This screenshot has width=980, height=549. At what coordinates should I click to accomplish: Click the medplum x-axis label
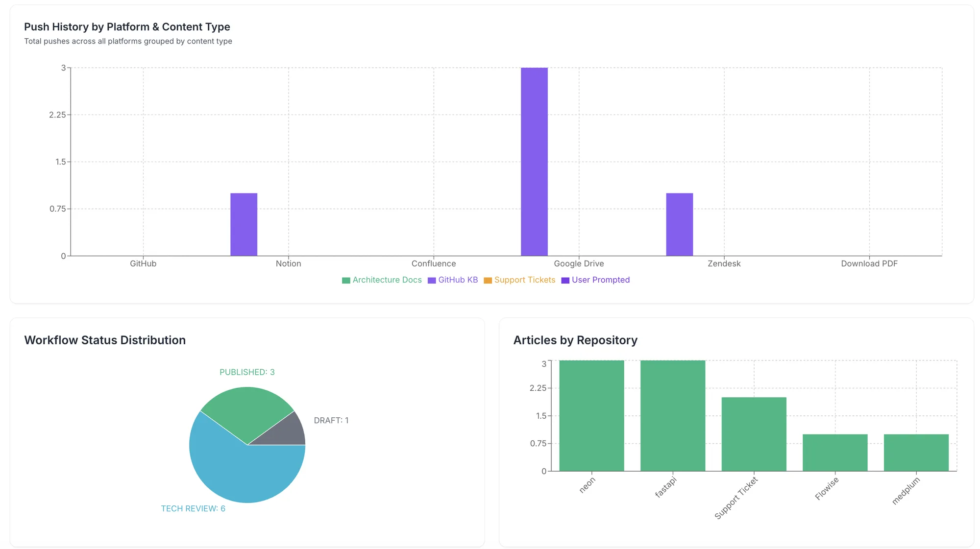[906, 490]
